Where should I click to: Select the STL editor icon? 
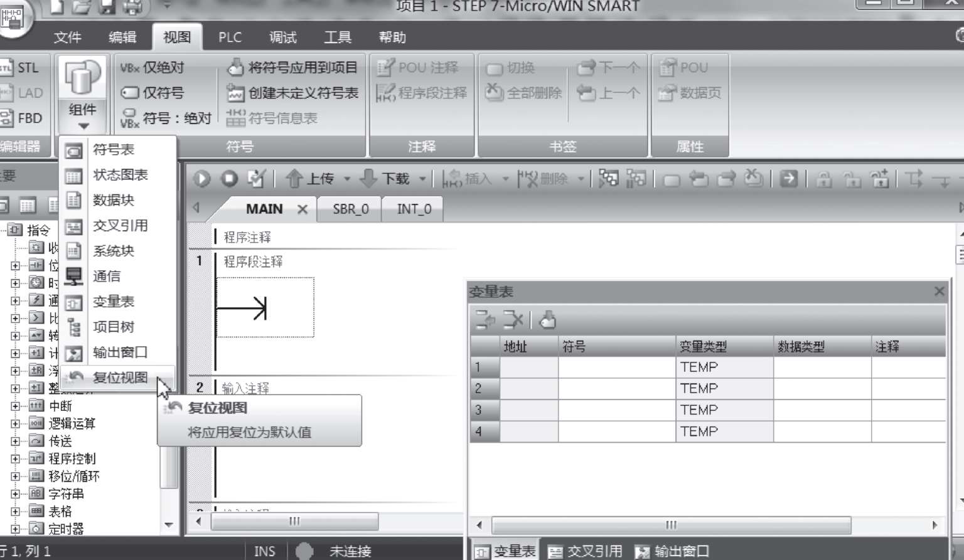[x=6, y=68]
